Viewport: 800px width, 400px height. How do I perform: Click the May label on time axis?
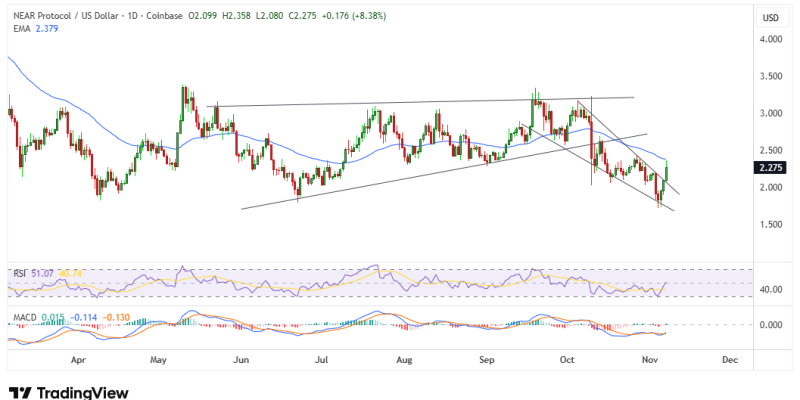[x=158, y=357]
